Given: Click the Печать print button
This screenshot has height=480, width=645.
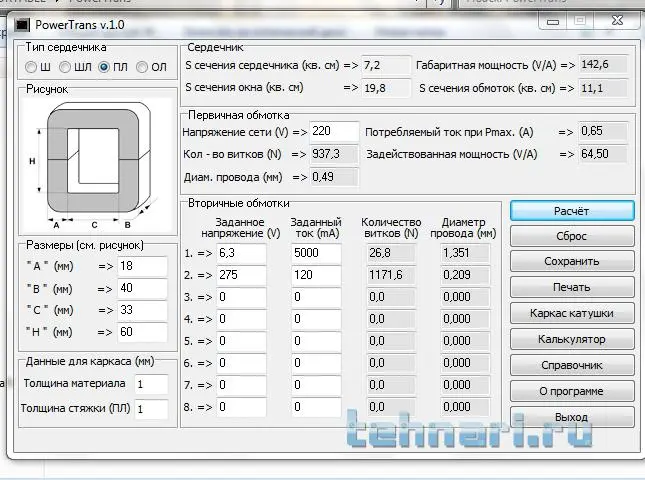Looking at the screenshot, I should [571, 288].
